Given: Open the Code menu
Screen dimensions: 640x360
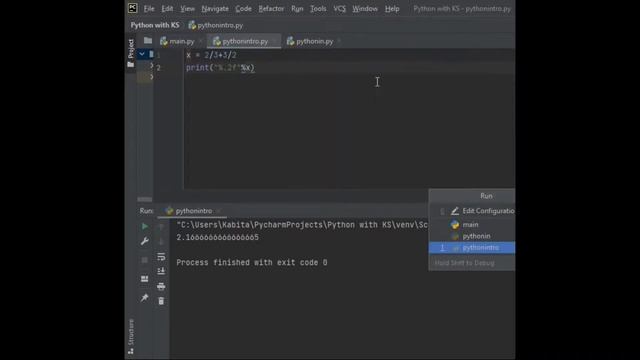Looking at the screenshot, I should 243,9.
